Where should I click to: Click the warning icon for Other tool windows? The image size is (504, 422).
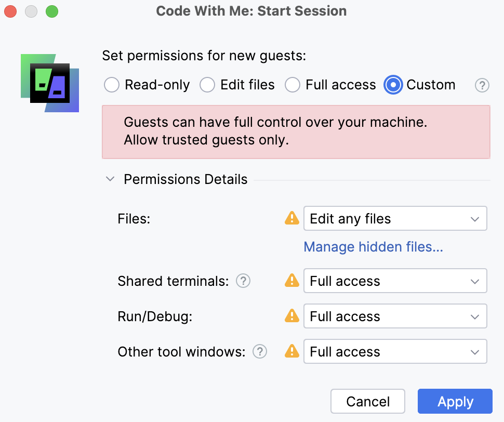point(291,351)
